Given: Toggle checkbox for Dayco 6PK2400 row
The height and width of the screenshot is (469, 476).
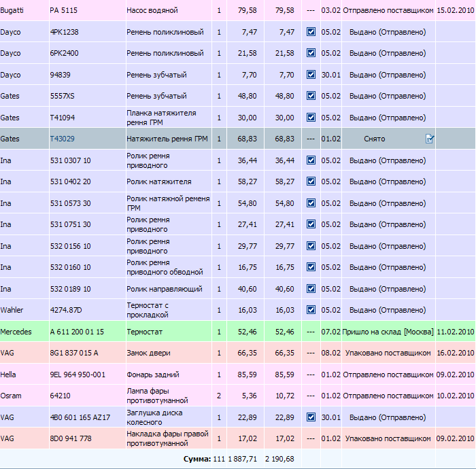Looking at the screenshot, I should coord(311,53).
